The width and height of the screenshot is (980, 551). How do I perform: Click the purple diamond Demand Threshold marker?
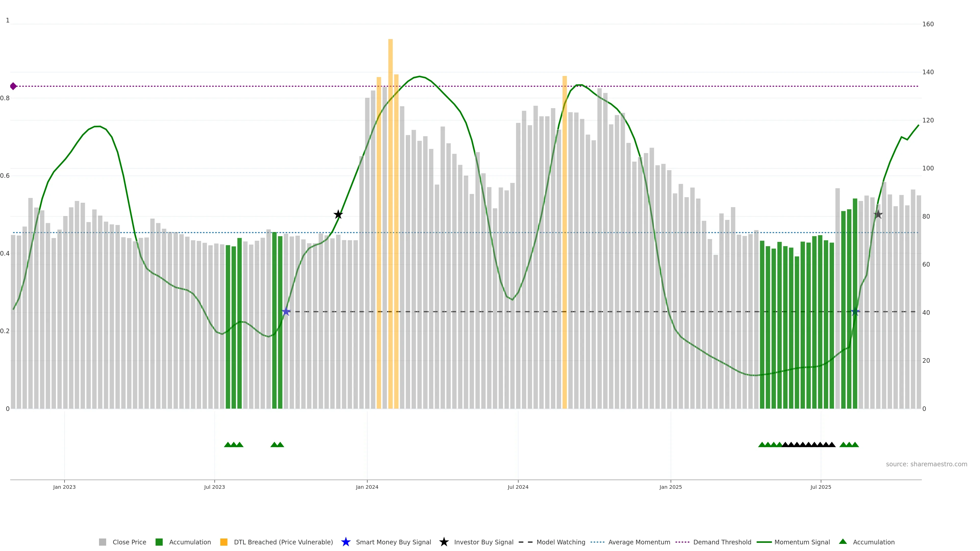[x=13, y=86]
